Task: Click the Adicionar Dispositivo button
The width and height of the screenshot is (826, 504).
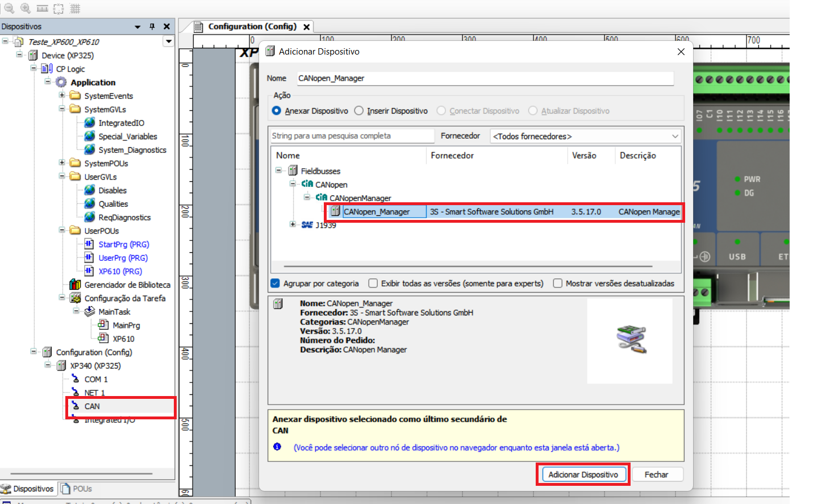Action: click(x=583, y=474)
